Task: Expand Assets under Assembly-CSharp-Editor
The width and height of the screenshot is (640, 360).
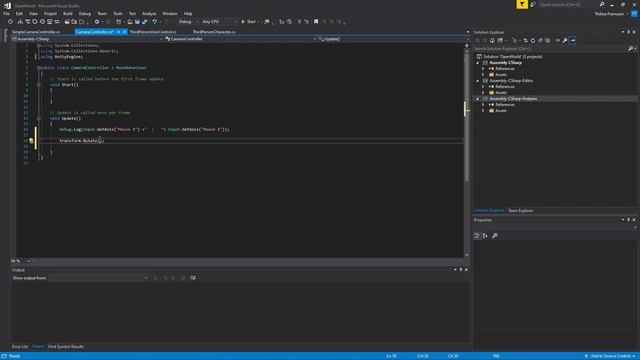Action: 483,93
